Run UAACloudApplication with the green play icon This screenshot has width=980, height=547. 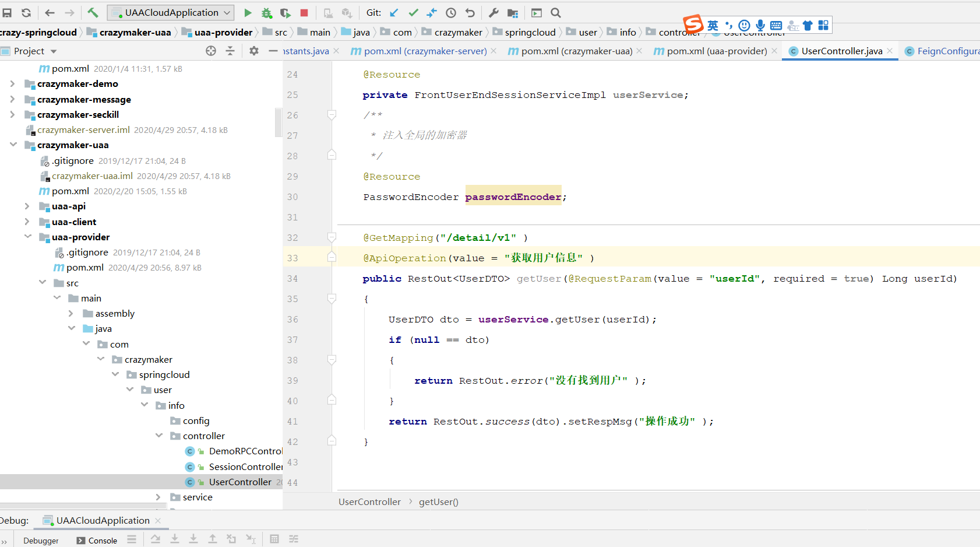tap(248, 13)
